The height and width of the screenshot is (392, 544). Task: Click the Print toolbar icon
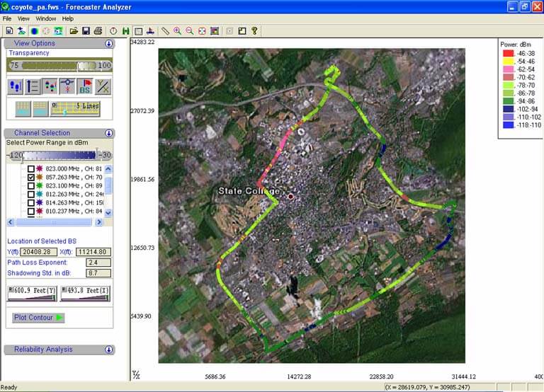coord(98,31)
